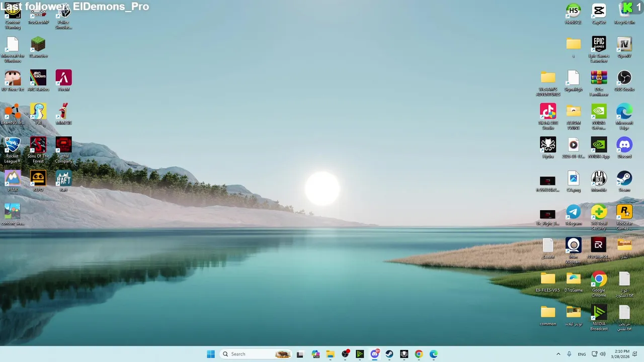The image size is (644, 362).
Task: Launch the Raft game shortcut
Action: coord(63,182)
